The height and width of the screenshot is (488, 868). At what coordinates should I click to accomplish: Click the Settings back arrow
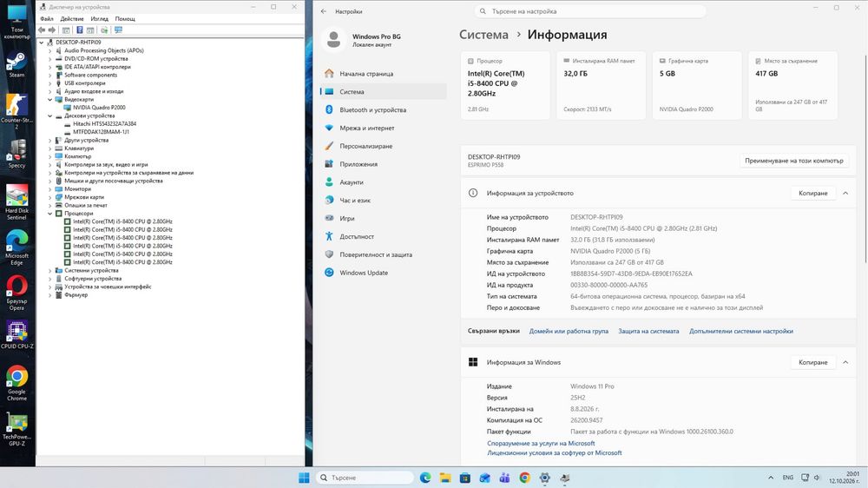click(x=324, y=11)
